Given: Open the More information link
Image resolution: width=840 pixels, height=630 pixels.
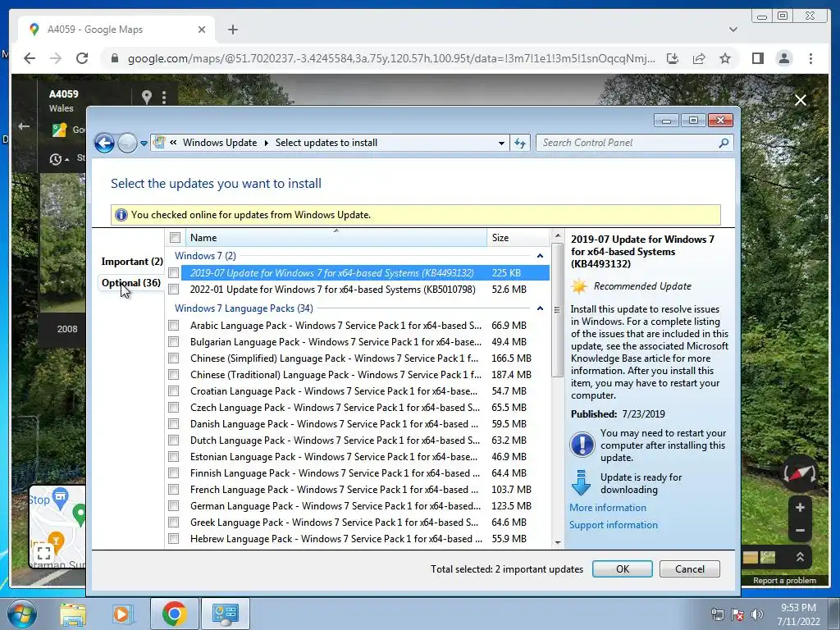Looking at the screenshot, I should point(608,507).
